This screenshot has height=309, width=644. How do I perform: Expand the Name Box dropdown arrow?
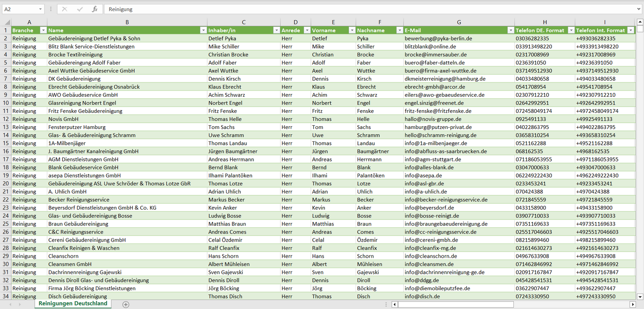coord(41,9)
